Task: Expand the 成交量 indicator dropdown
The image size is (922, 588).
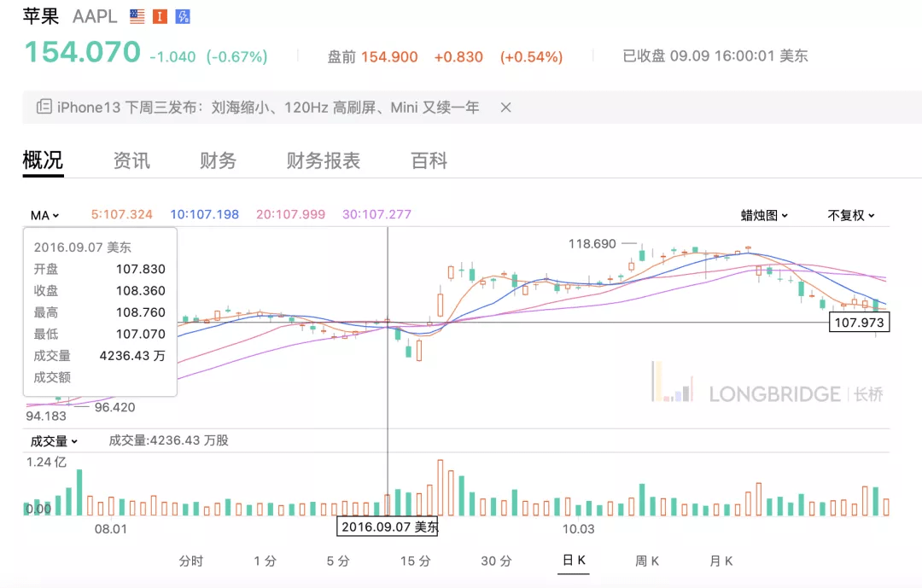Action: pos(54,441)
